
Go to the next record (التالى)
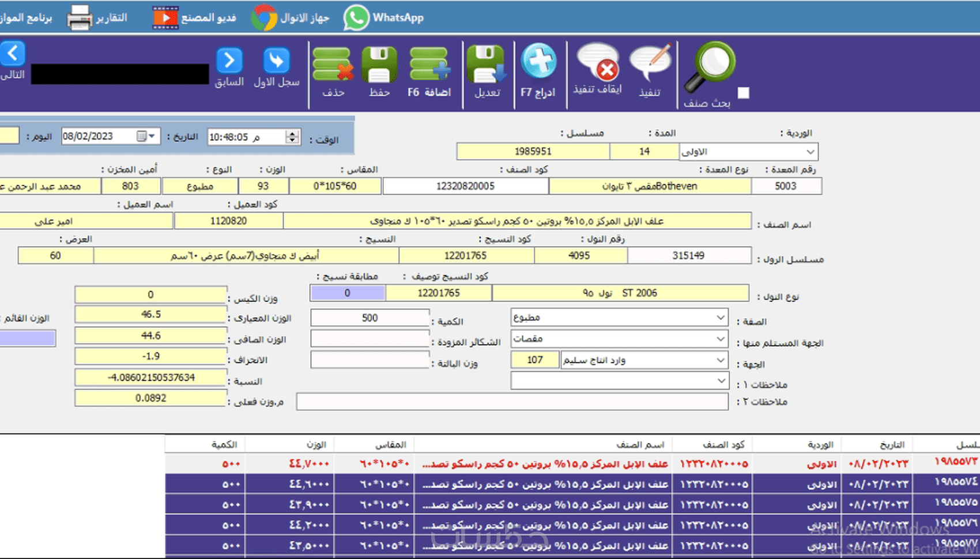tap(13, 54)
